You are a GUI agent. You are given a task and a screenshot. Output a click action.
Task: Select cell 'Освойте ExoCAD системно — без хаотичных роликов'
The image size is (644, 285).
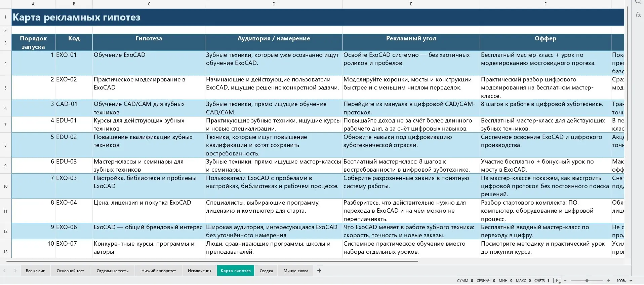click(x=411, y=63)
